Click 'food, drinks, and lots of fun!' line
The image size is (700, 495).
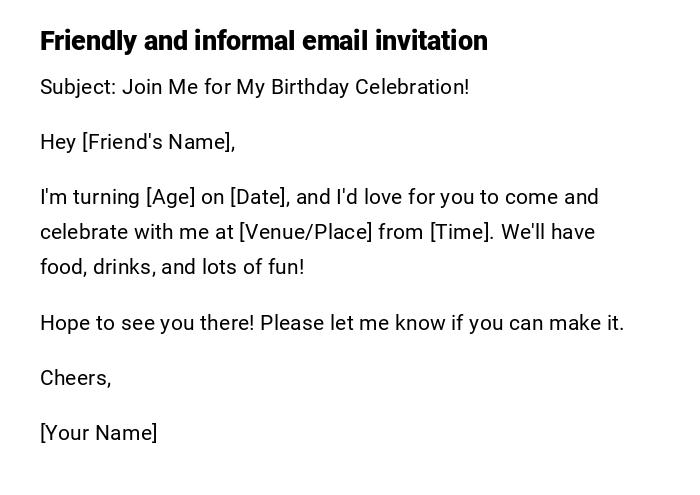click(172, 267)
